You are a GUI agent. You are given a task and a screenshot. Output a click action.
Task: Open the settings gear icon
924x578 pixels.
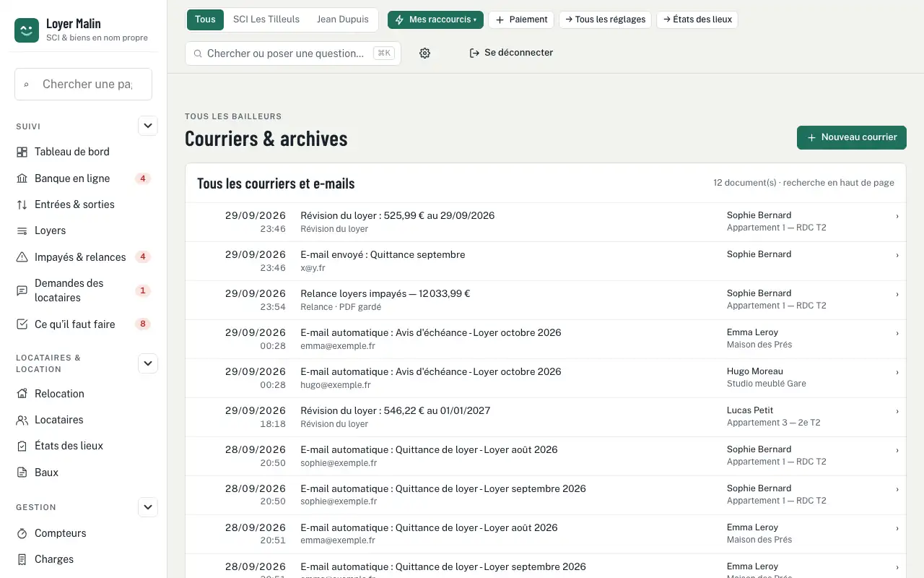(x=425, y=53)
